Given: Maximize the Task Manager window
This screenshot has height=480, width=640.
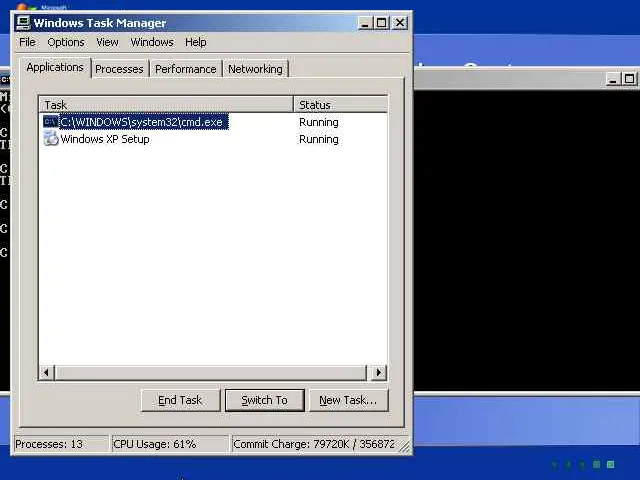Looking at the screenshot, I should click(382, 23).
